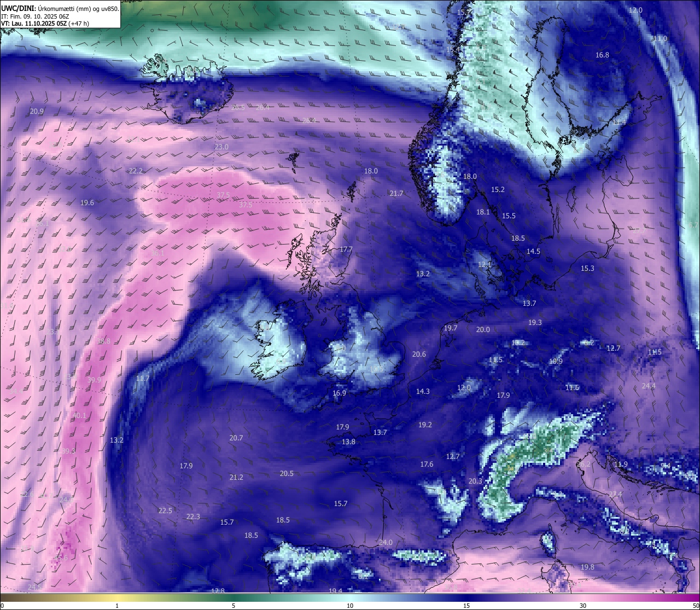Click the map value 16.9
700x610 pixels.
click(339, 393)
